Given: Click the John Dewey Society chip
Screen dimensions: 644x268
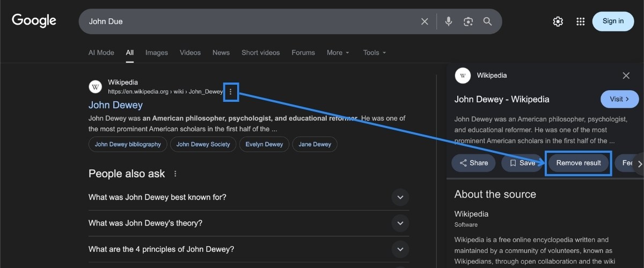Looking at the screenshot, I should (203, 144).
